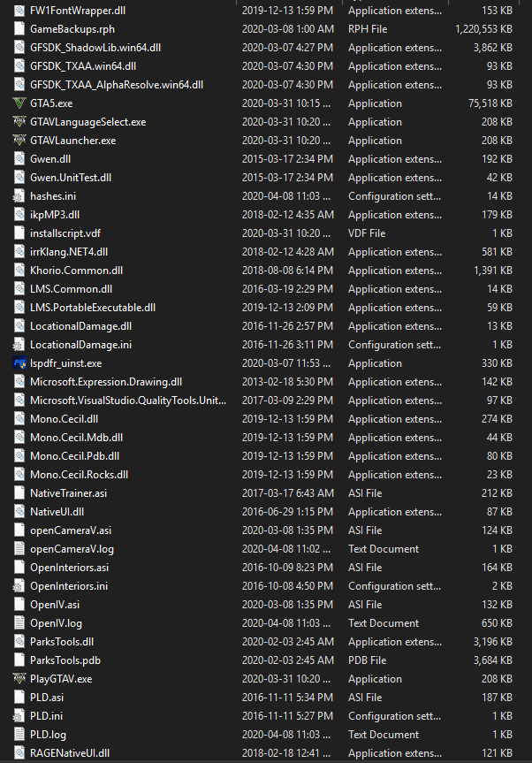Click the Gwen.dll file icon
The height and width of the screenshot is (763, 532).
[x=19, y=158]
